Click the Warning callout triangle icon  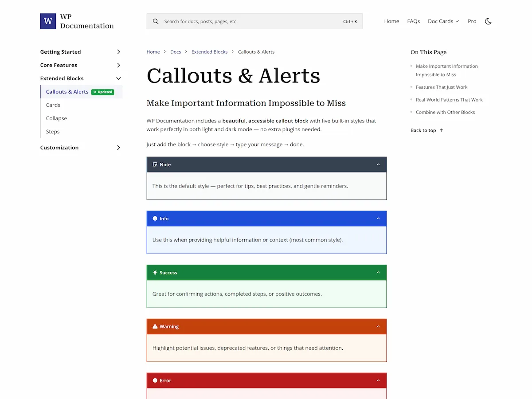tap(155, 326)
